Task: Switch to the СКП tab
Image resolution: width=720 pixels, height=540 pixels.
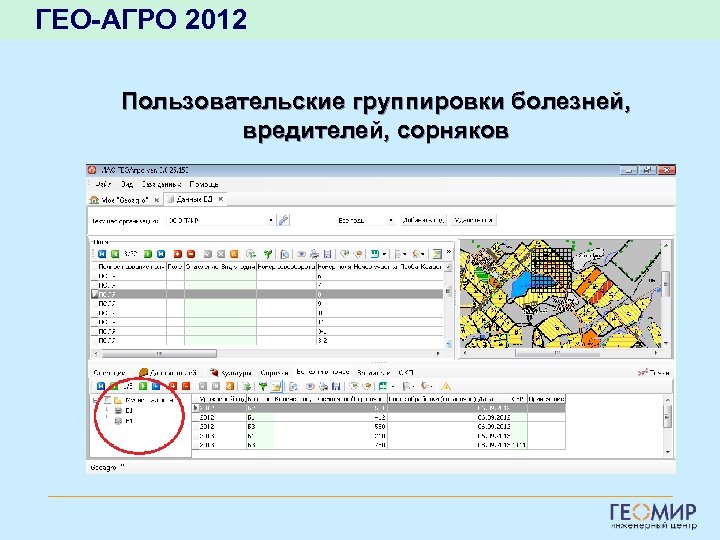Action: point(406,372)
